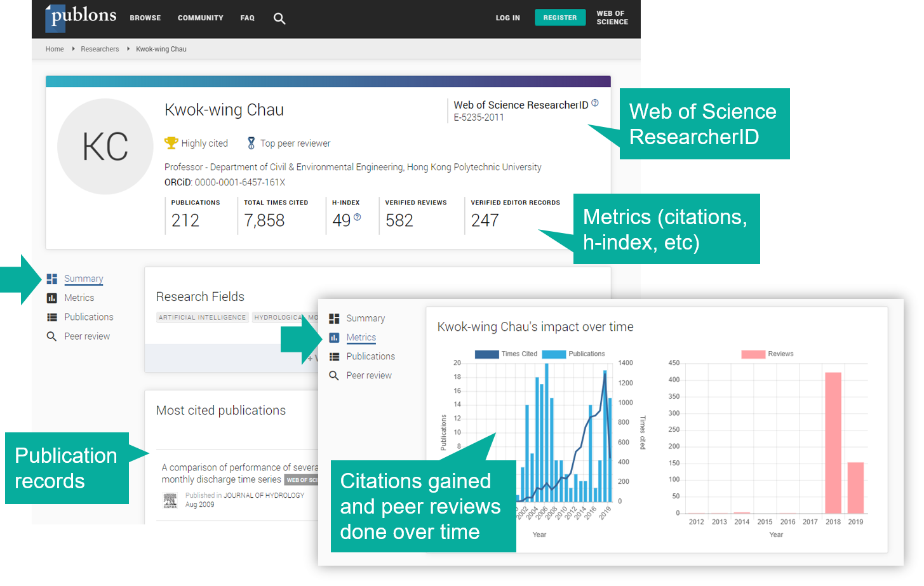Click the Register button
Screen dimensions: 924x586
pos(560,18)
